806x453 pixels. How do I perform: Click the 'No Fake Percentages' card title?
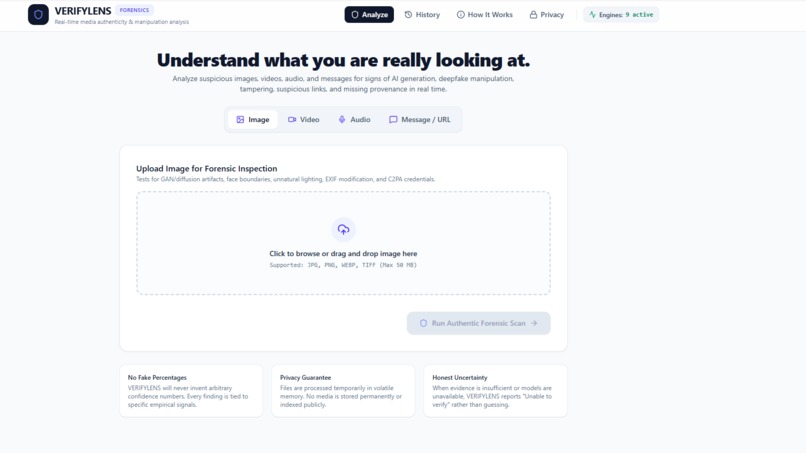(x=157, y=377)
